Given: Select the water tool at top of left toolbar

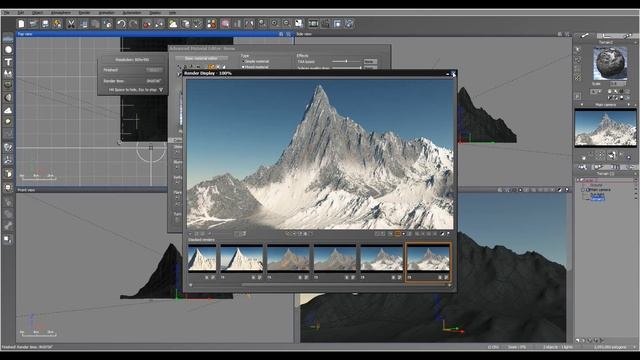Looking at the screenshot, I should click(8, 38).
